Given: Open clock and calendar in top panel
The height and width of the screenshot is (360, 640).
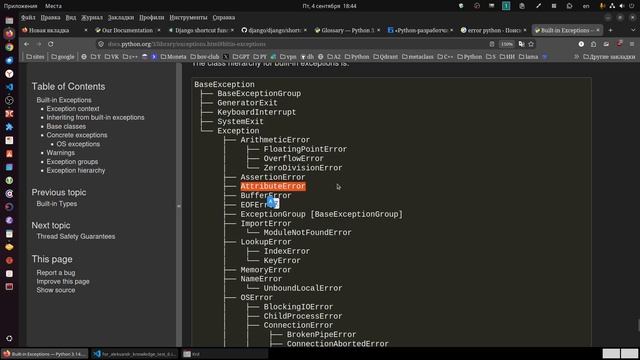Looking at the screenshot, I should pyautogui.click(x=329, y=6).
